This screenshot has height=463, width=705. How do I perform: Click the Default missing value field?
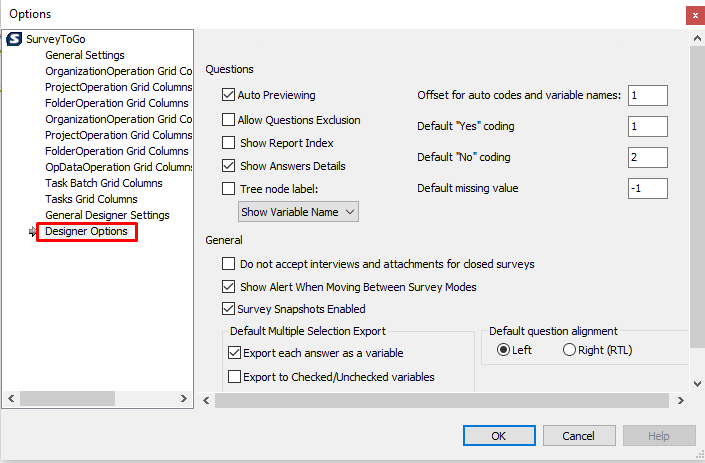647,188
